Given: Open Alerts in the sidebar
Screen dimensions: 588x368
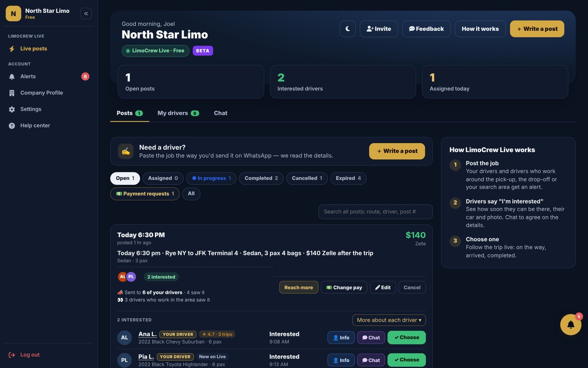Looking at the screenshot, I should tap(49, 77).
